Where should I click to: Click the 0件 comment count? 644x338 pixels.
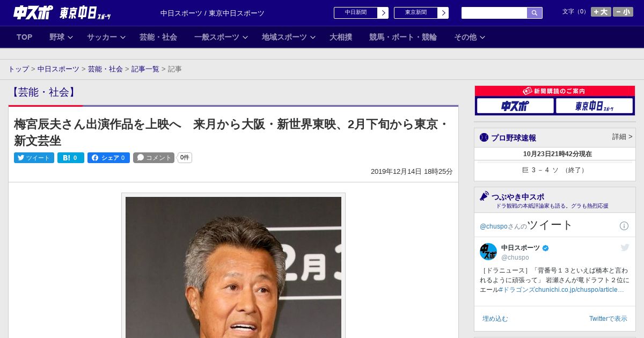[185, 158]
